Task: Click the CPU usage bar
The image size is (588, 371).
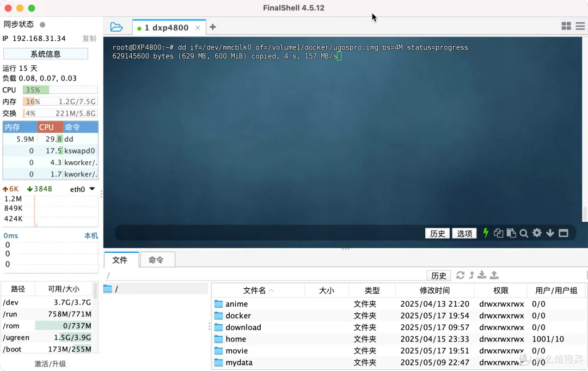Action: click(60, 90)
